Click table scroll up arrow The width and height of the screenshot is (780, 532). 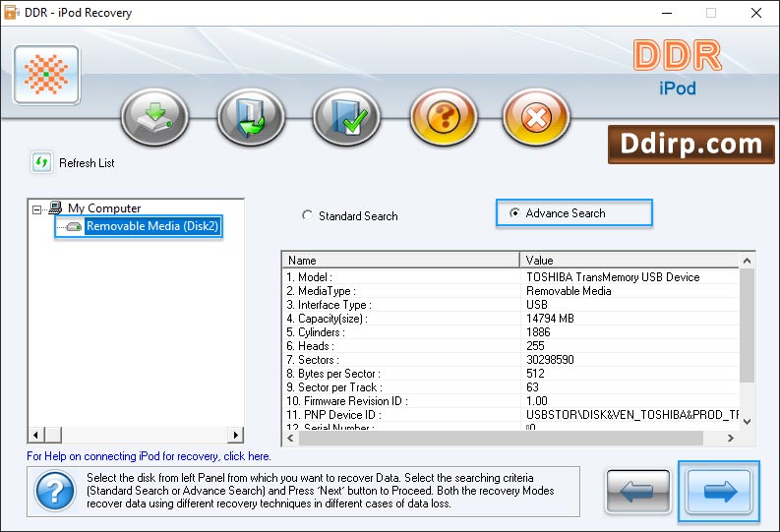[747, 261]
